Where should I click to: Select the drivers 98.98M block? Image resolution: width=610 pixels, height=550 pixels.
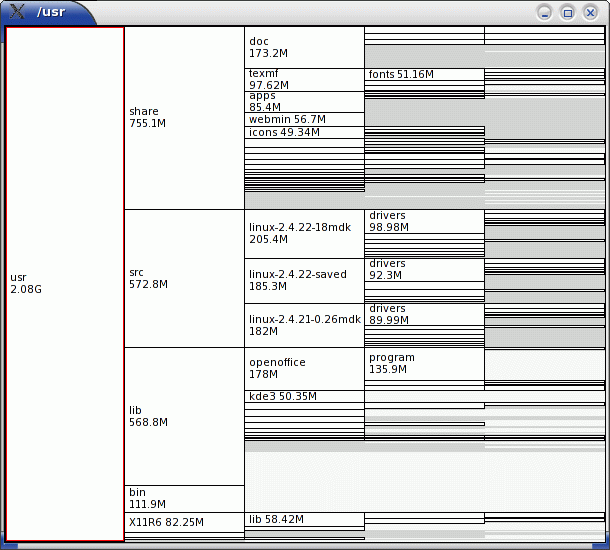pos(424,222)
